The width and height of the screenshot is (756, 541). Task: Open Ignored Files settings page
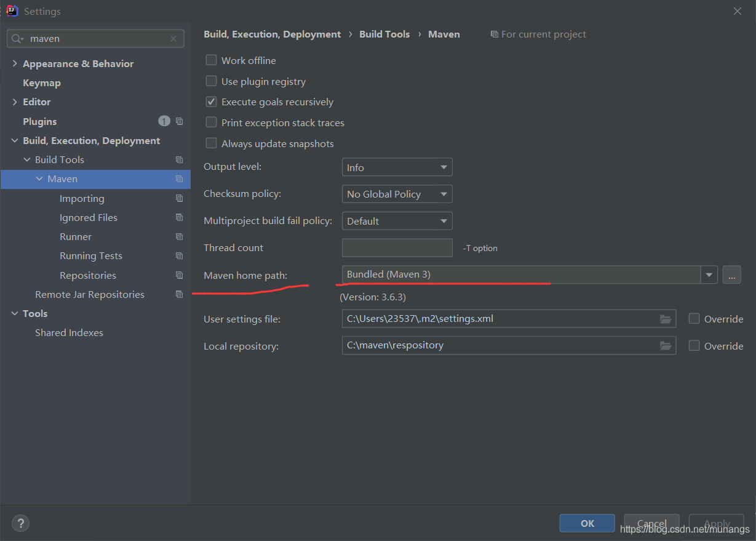89,217
